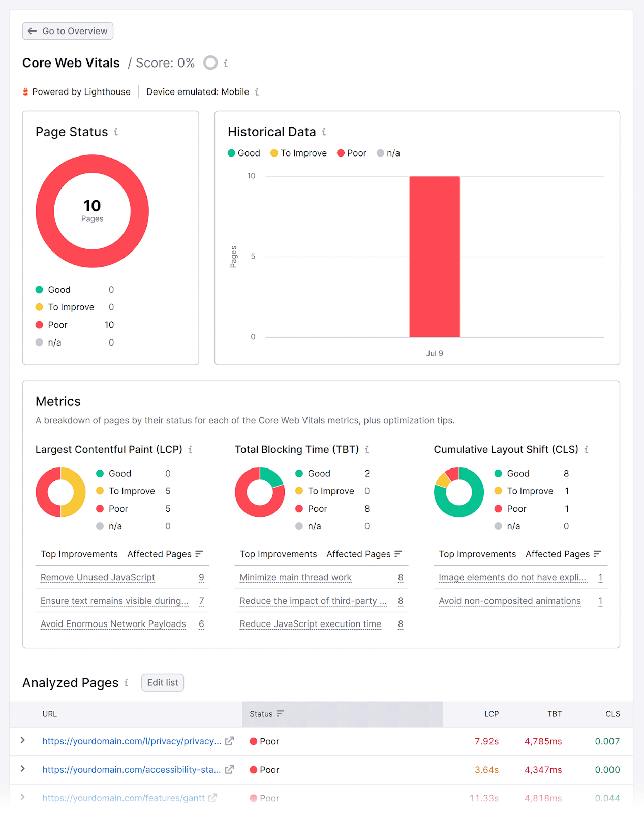Click the 0.007 CLS value
Screen dimensions: 644x813
607,741
